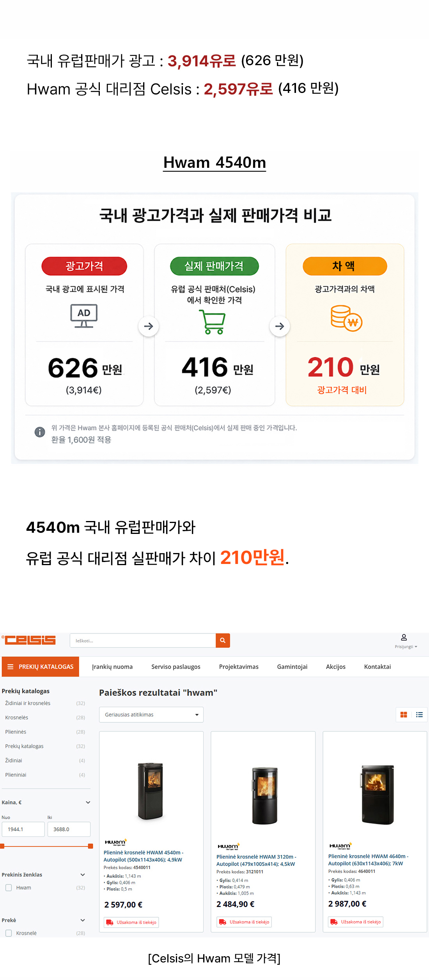Open Plieninė krosnelė HWAM 4640m link
This screenshot has height=980, width=429.
tap(368, 860)
